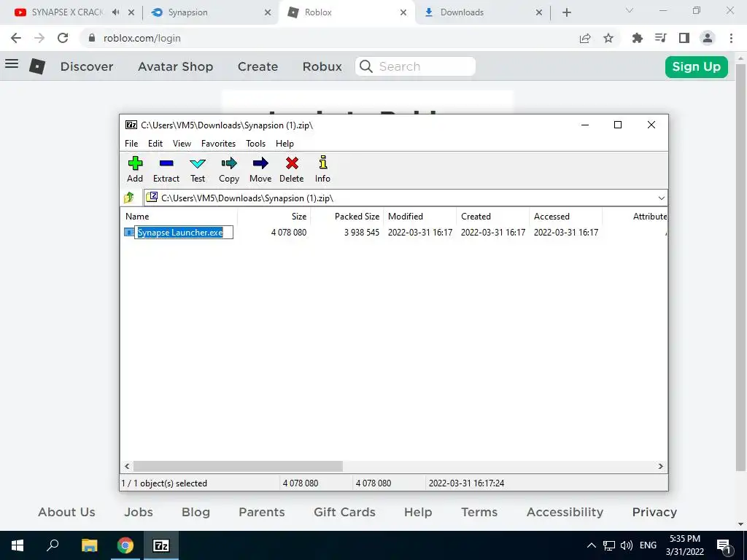The height and width of the screenshot is (560, 747).
Task: Close the Downloads browser tab
Action: pyautogui.click(x=539, y=12)
